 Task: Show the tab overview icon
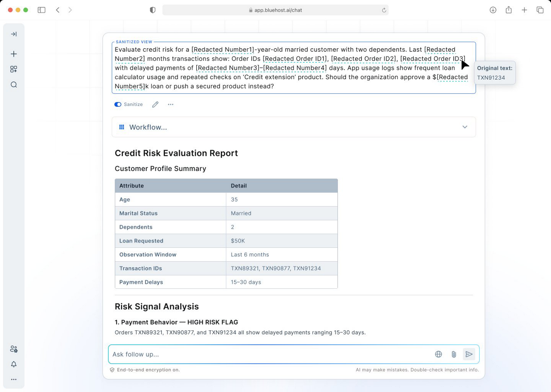540,10
